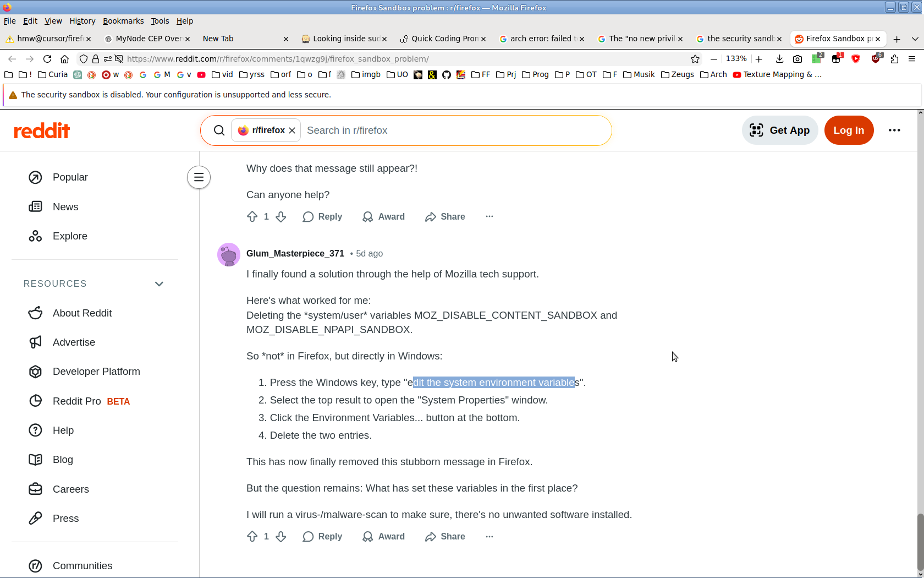Click the screenshot camera icon in toolbar
Image resolution: width=924 pixels, height=578 pixels.
[798, 59]
